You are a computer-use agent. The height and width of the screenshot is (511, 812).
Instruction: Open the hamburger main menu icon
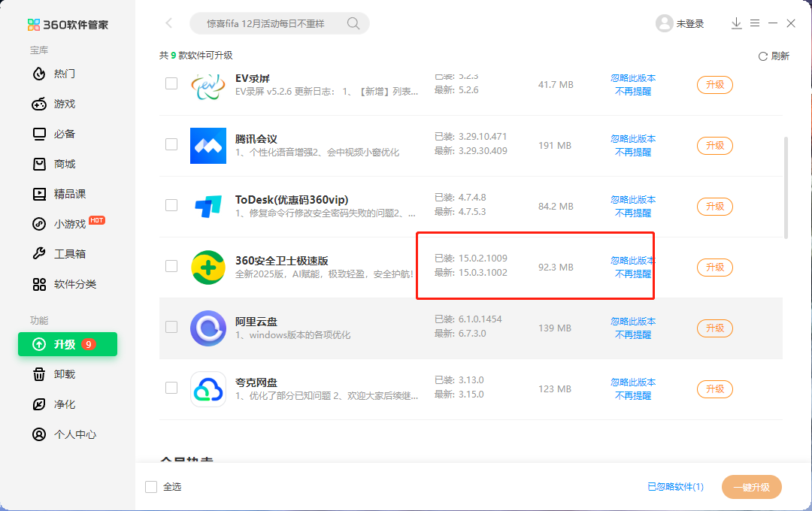tap(754, 23)
